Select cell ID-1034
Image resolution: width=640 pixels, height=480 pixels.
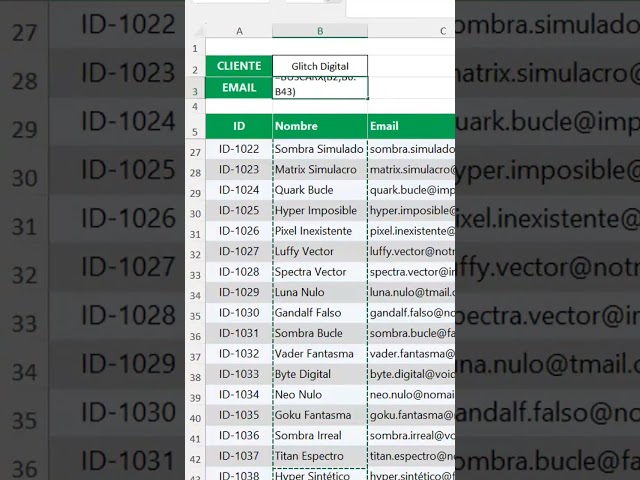[x=239, y=394]
